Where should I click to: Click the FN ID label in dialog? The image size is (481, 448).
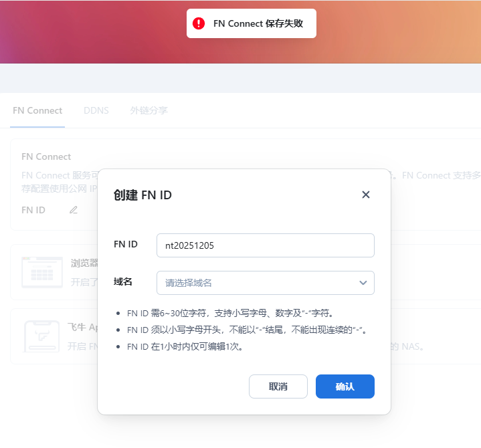tap(126, 244)
